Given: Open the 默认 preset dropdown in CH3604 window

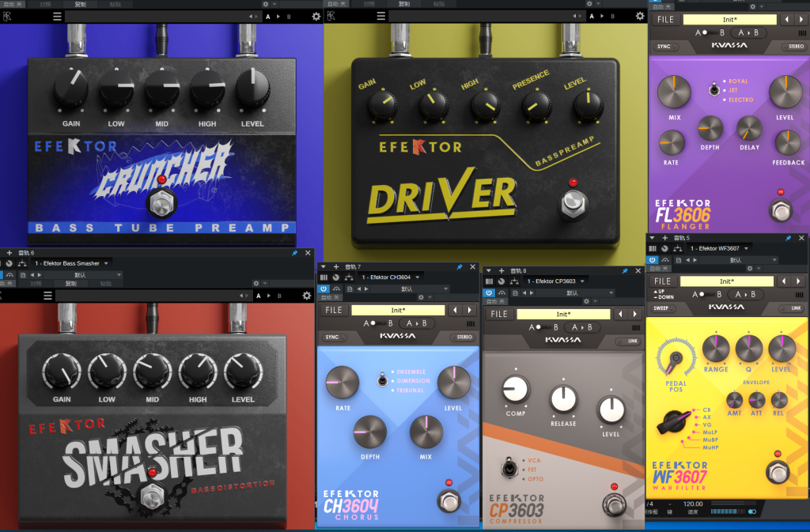Looking at the screenshot, I should coord(410,289).
